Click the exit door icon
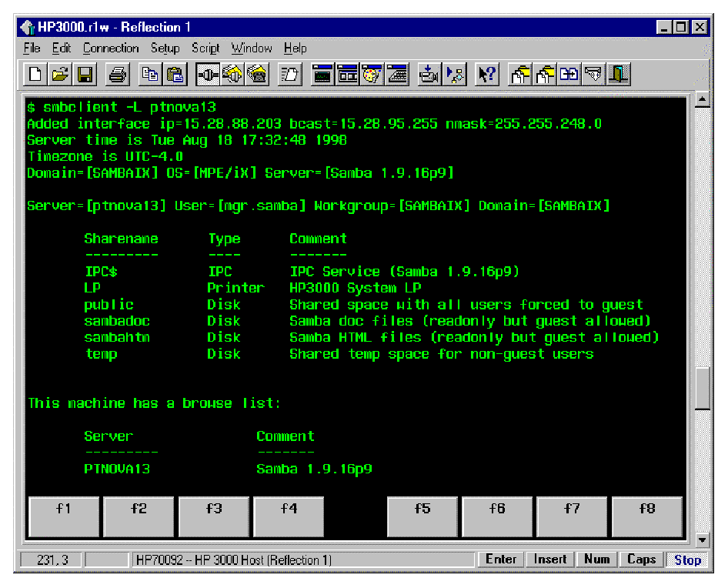The height and width of the screenshot is (588, 728). point(619,75)
